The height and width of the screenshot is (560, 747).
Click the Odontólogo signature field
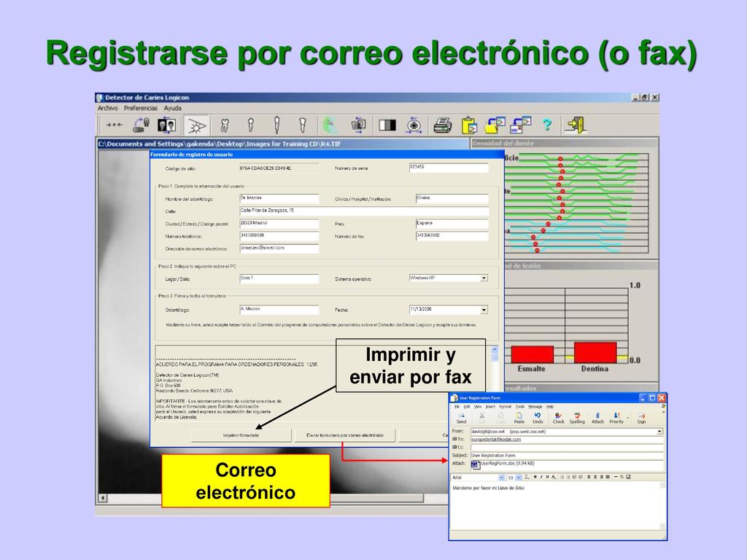[x=279, y=309]
